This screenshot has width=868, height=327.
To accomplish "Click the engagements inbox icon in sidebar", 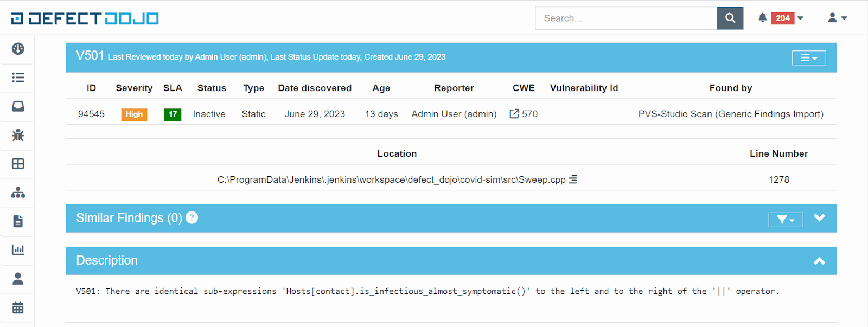I will pos(18,106).
